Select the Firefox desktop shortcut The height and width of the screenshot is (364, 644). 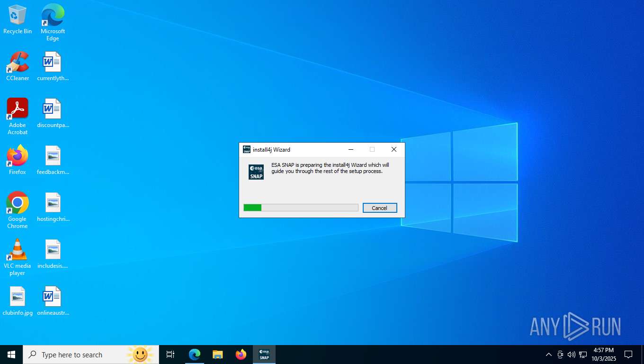[x=18, y=160]
